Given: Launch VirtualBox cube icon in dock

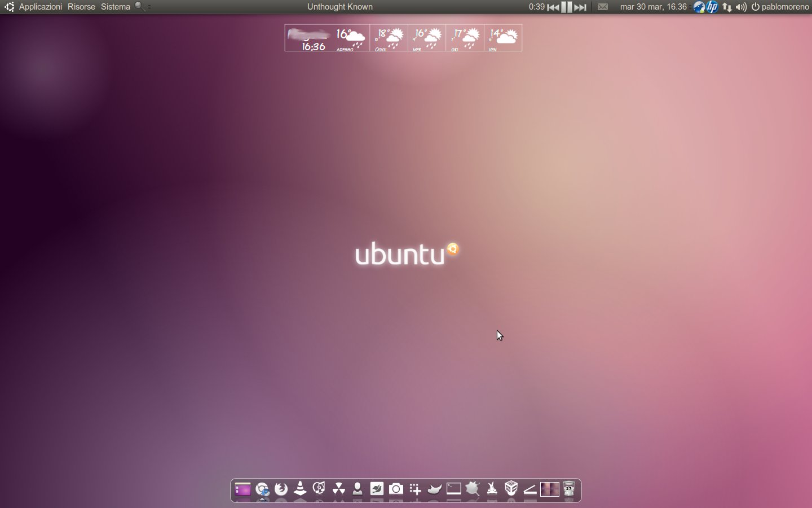Looking at the screenshot, I should [x=511, y=488].
